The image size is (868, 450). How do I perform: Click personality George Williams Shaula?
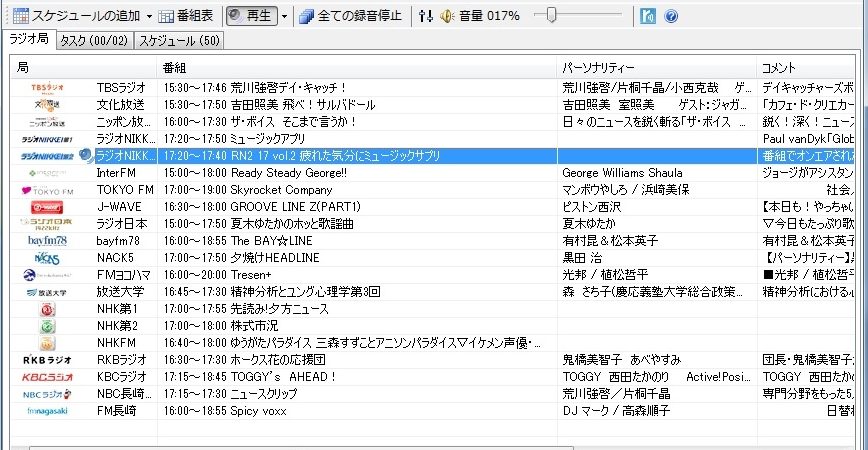coord(622,173)
